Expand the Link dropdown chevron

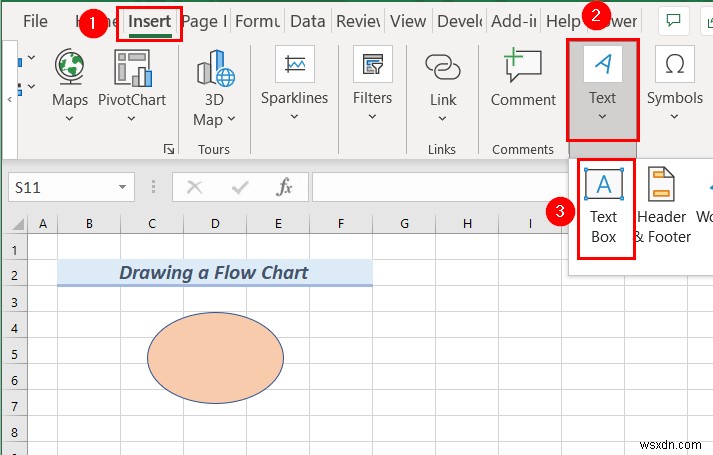coord(442,119)
